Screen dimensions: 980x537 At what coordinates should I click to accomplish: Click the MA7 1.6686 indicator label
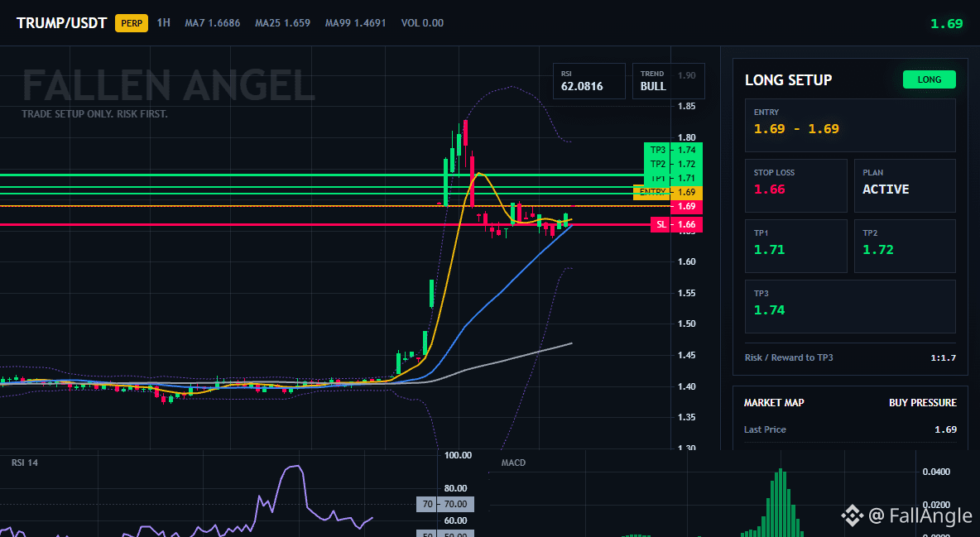pos(213,23)
